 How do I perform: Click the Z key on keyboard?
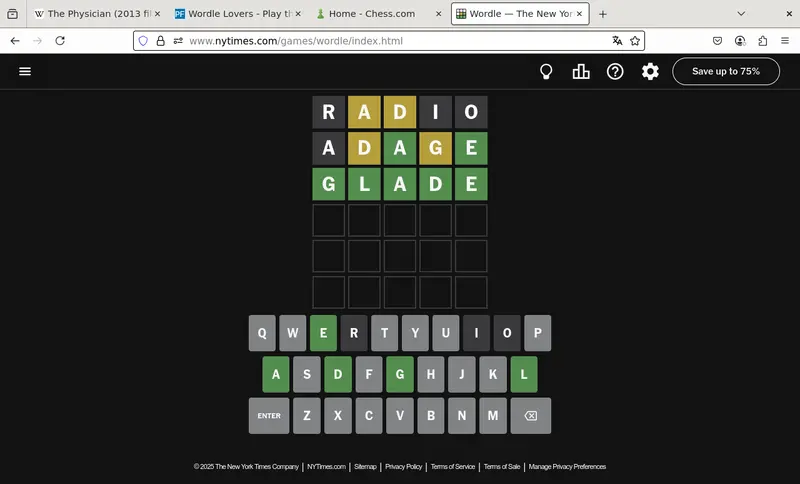point(307,416)
